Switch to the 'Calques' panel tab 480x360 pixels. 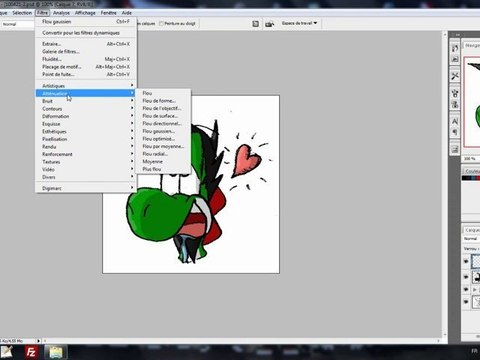point(472,230)
